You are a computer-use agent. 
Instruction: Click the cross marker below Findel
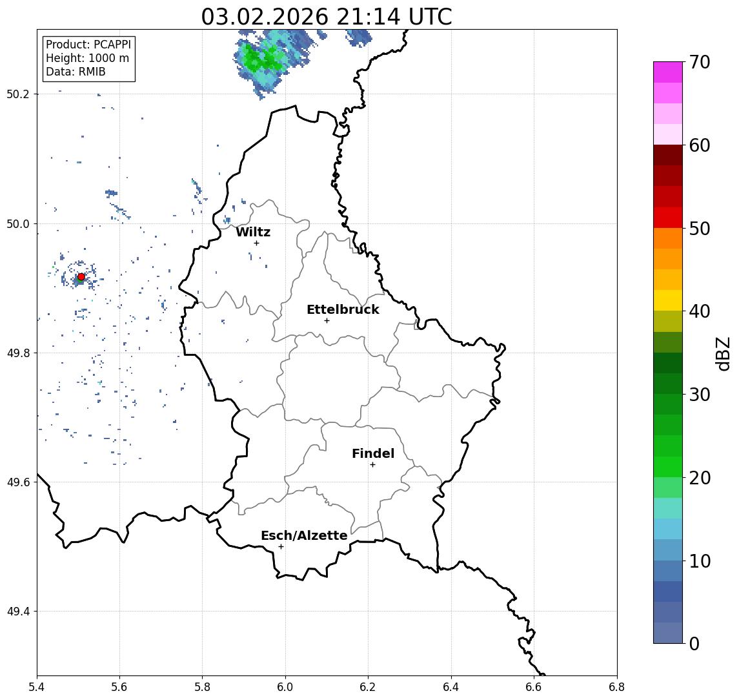pyautogui.click(x=372, y=465)
